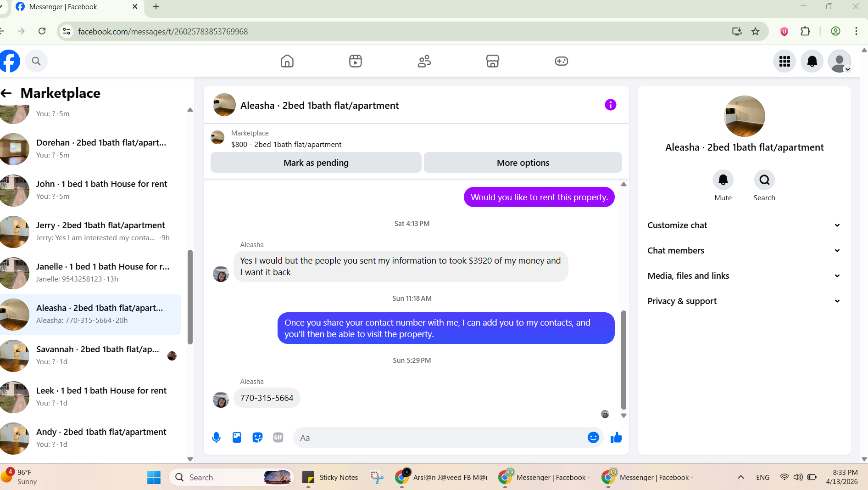Viewport: 868px width, 490px height.
Task: Expand Customize chat section
Action: tap(744, 225)
